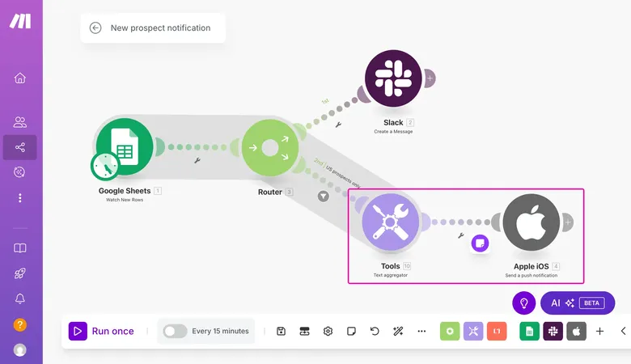Open the Templates sidebar icon

pyautogui.click(x=19, y=172)
